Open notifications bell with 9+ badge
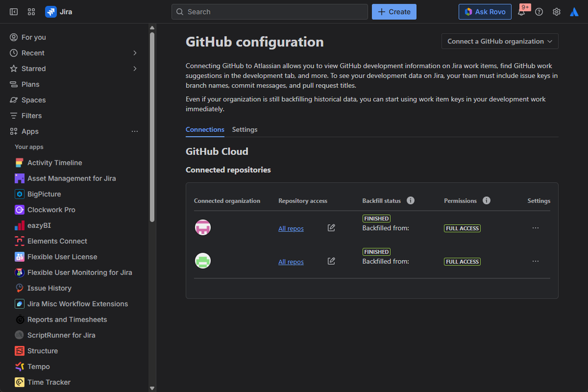 click(522, 11)
